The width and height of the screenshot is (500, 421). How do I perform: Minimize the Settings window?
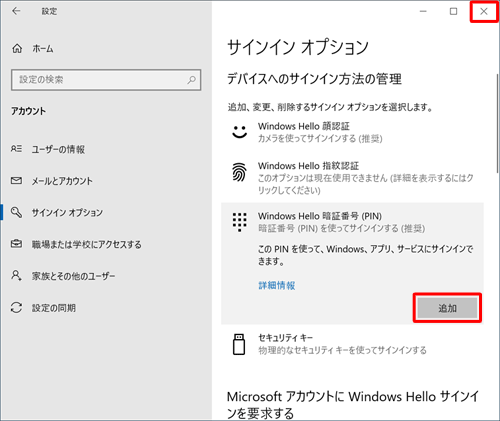[423, 11]
